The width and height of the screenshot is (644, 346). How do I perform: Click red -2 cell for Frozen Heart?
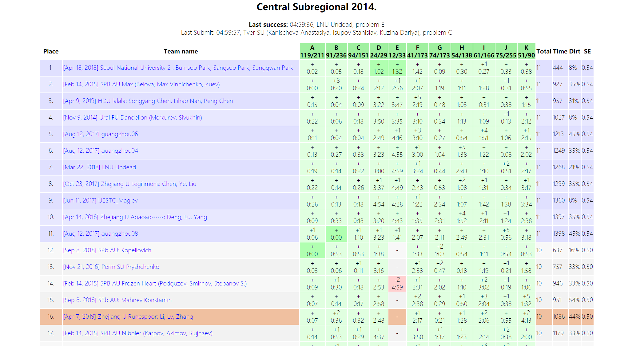(x=397, y=283)
